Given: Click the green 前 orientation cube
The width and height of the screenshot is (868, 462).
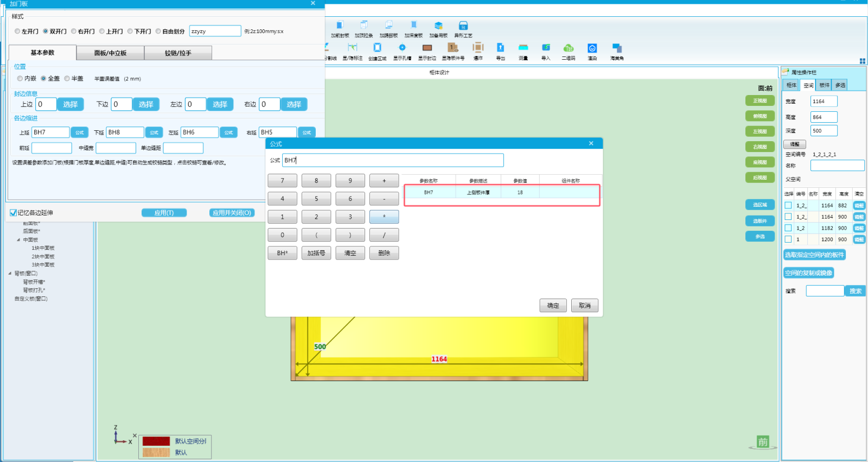Looking at the screenshot, I should pyautogui.click(x=763, y=442).
